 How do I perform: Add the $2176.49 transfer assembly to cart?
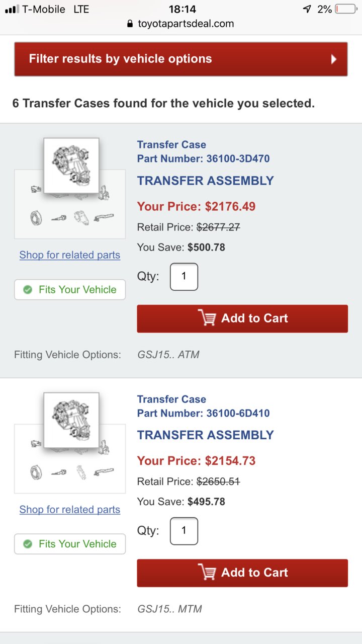click(242, 318)
